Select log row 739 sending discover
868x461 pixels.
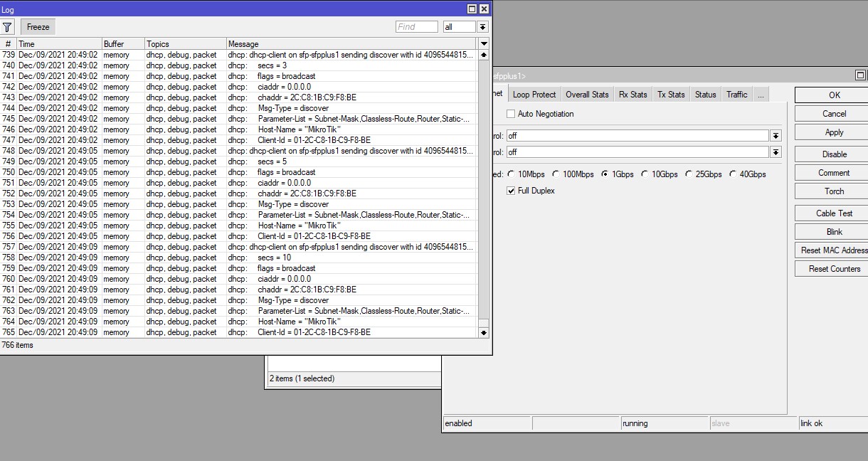(239, 55)
